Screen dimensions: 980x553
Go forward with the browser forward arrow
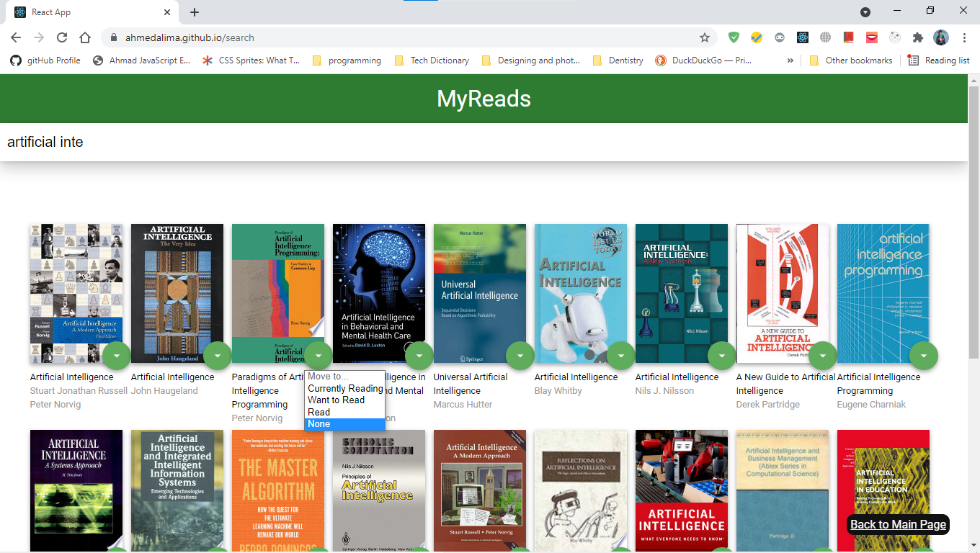pos(39,37)
